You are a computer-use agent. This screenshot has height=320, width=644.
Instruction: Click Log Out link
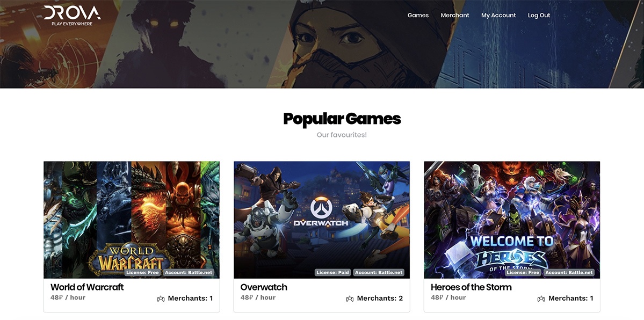click(x=539, y=15)
